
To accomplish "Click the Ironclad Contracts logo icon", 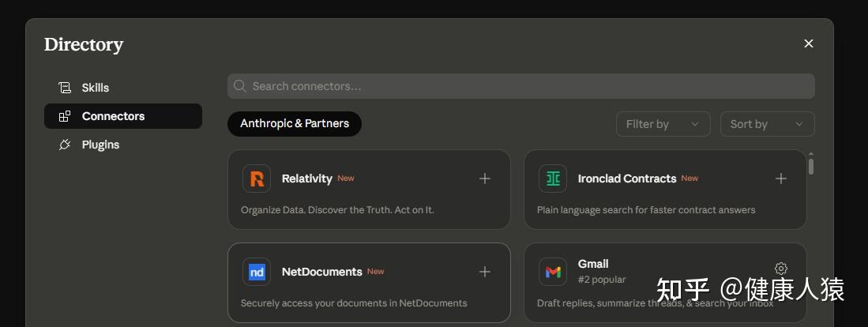I will (x=553, y=179).
